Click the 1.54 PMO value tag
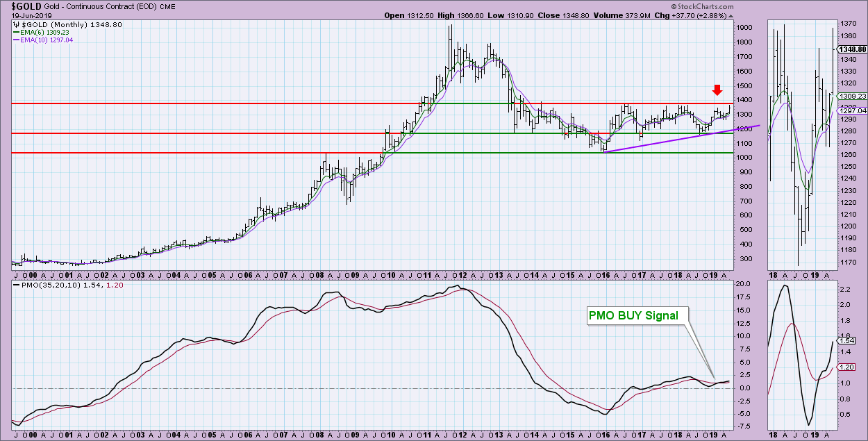868x441 pixels. coord(846,340)
